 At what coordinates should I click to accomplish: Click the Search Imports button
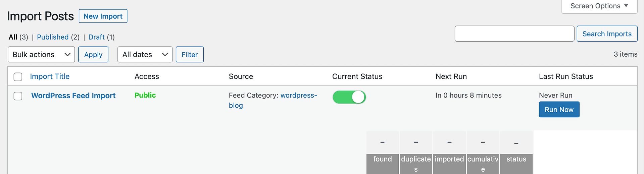click(607, 34)
